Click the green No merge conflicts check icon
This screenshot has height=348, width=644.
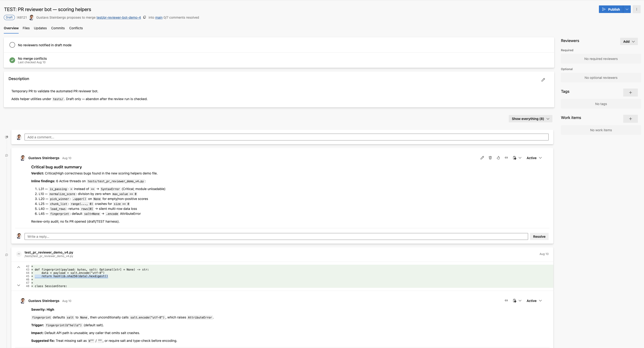12,60
